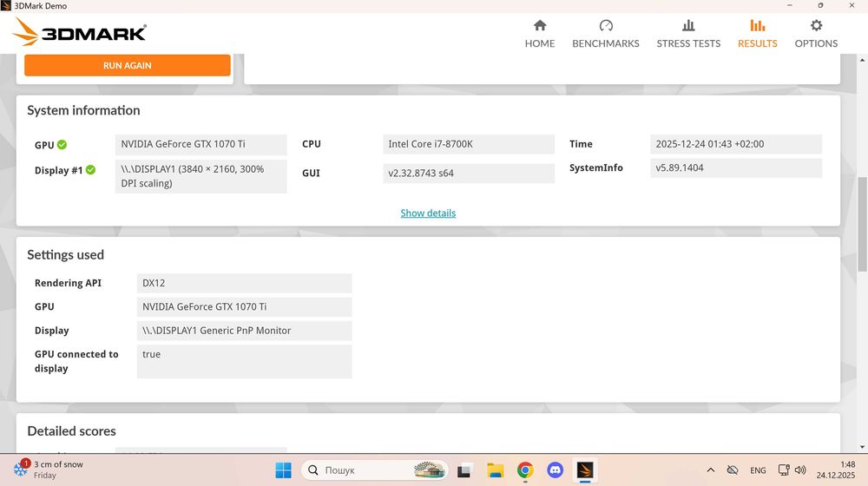Open the Benchmarks gauge icon
This screenshot has width=868, height=486.
pyautogui.click(x=606, y=25)
